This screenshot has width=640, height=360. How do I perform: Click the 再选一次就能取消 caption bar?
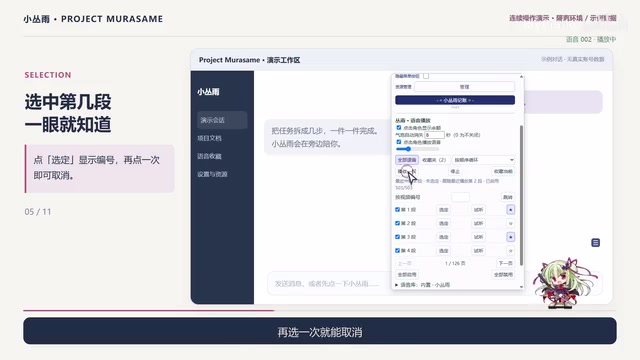[320, 331]
